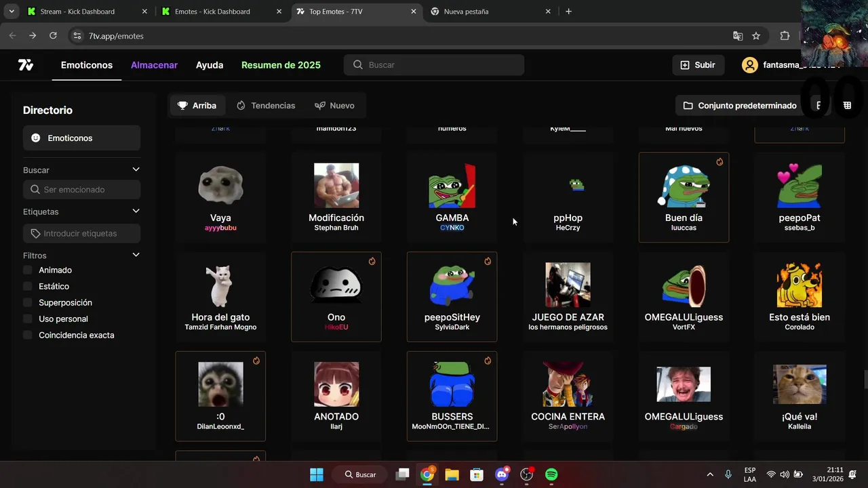Bookmark this page with the star icon

pos(756,36)
